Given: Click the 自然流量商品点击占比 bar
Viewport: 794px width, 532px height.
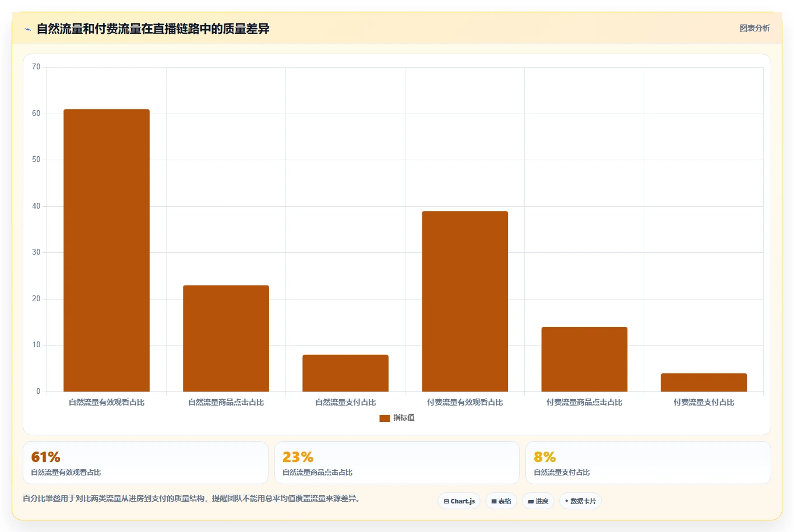Looking at the screenshot, I should (226, 339).
